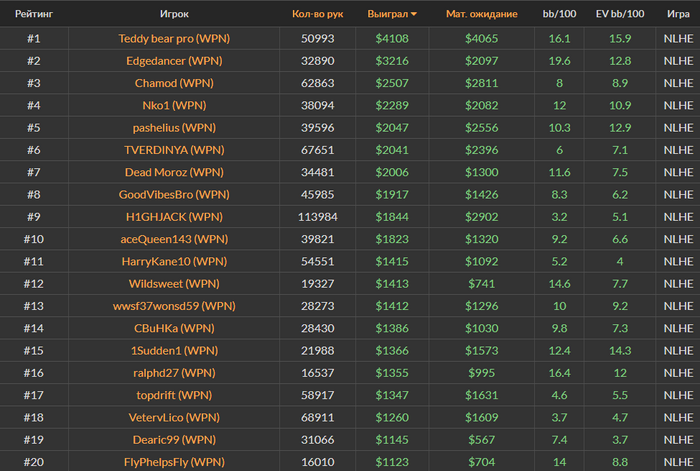Click EV bb/100 value 8.8
This screenshot has width=700, height=471.
click(620, 463)
